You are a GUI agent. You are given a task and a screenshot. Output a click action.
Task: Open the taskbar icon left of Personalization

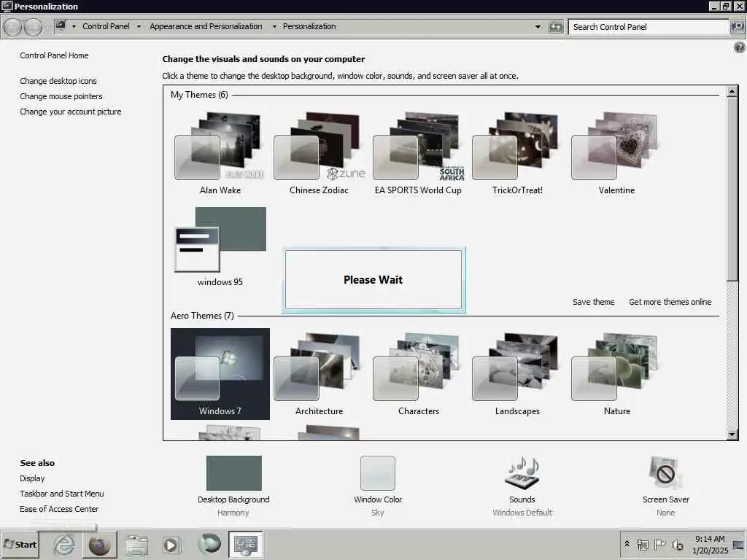pyautogui.click(x=209, y=544)
